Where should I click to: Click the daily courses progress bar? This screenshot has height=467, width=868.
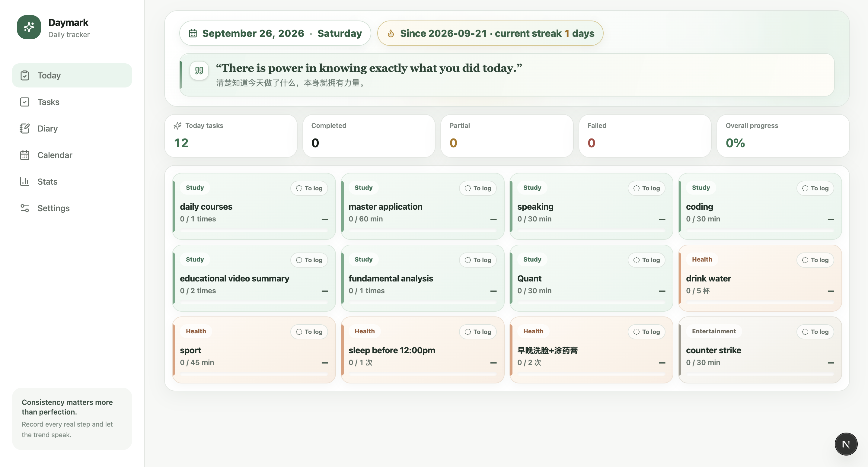(254, 231)
